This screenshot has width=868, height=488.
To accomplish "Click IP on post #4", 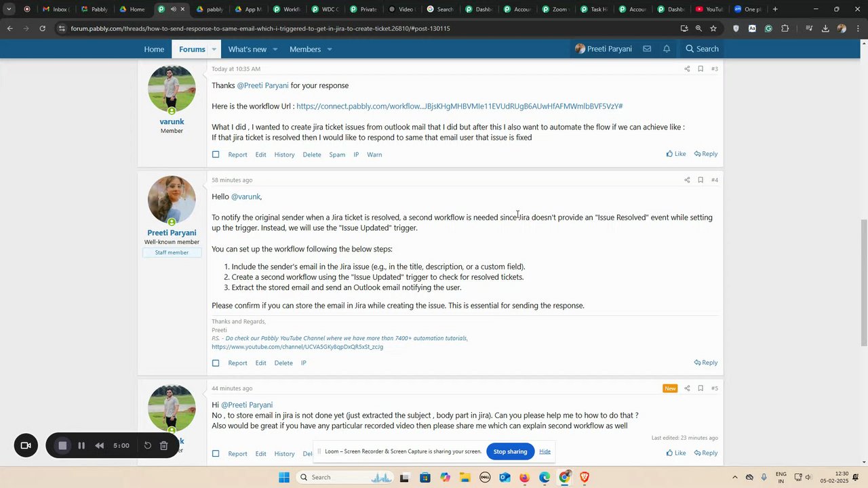I will 304,363.
